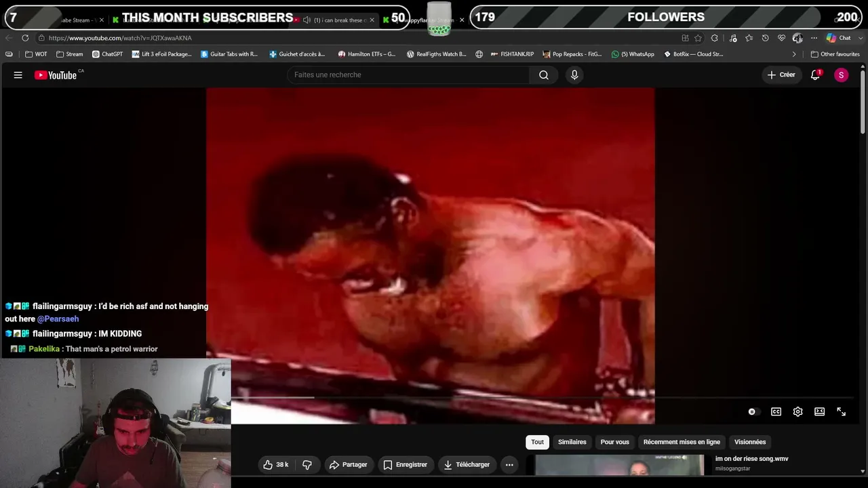868x488 pixels.
Task: Open the FISHTANK.RIP bookmark
Action: coord(512,54)
